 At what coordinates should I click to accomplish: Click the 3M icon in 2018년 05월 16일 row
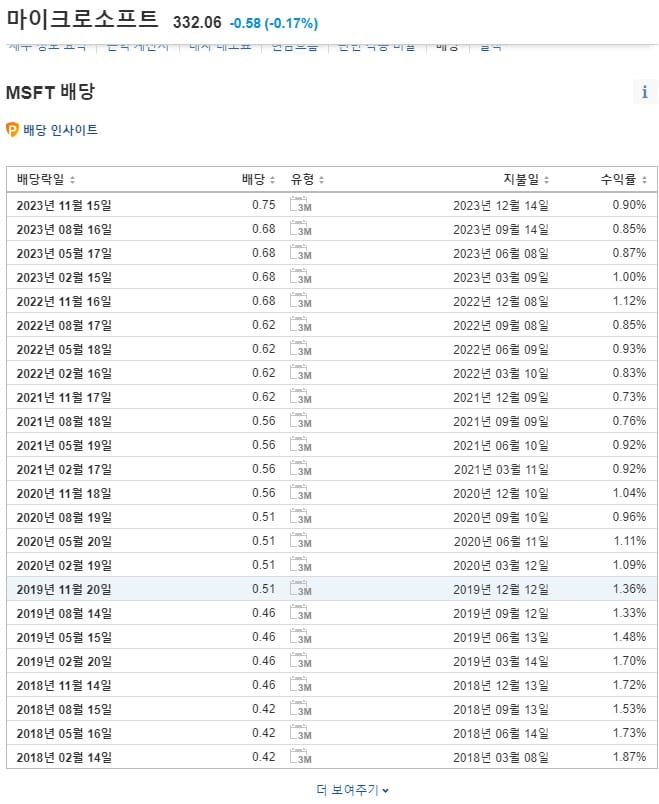coord(301,733)
